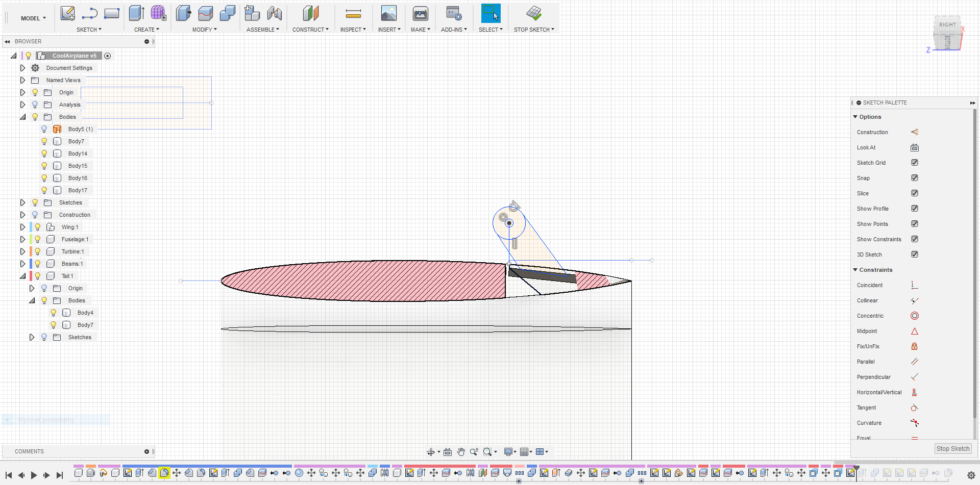
Task: Collapse the Constraints section
Action: 855,270
